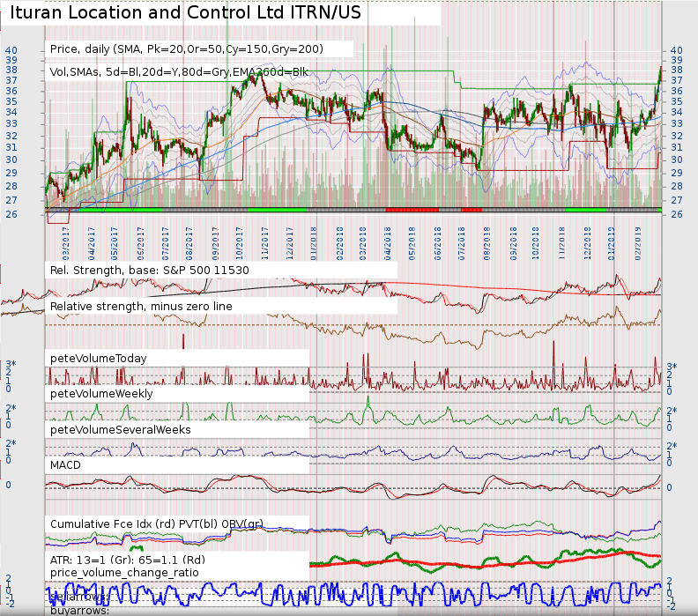Click the peteVolumeSeveralWeeks panel label

pyautogui.click(x=121, y=429)
